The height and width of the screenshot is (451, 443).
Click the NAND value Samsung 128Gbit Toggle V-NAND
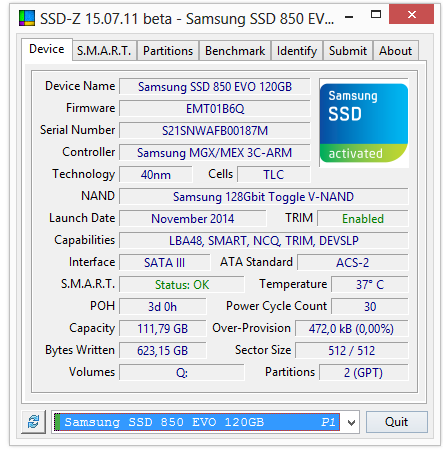coord(263,197)
